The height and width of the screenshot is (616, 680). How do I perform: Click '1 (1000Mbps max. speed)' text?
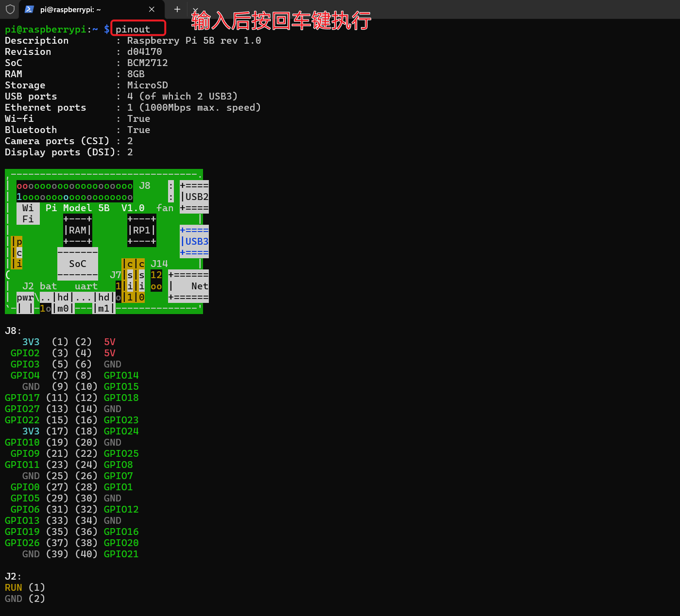pos(194,108)
